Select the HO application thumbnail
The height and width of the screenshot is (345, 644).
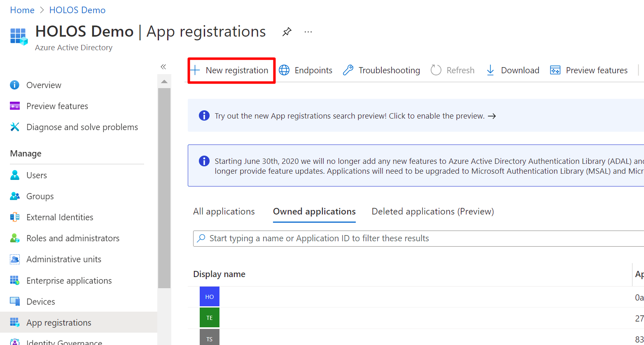coord(210,297)
